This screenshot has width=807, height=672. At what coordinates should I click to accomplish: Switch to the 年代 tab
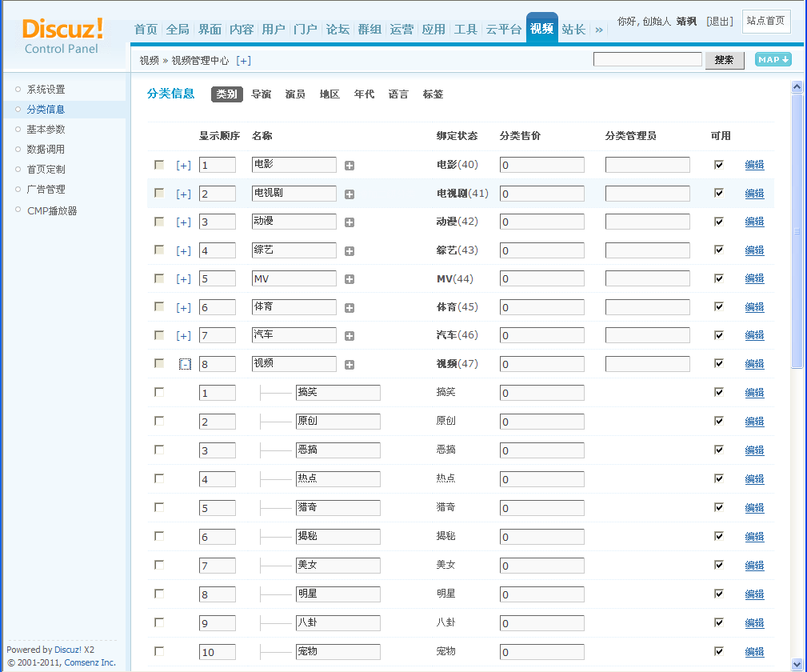(x=364, y=94)
